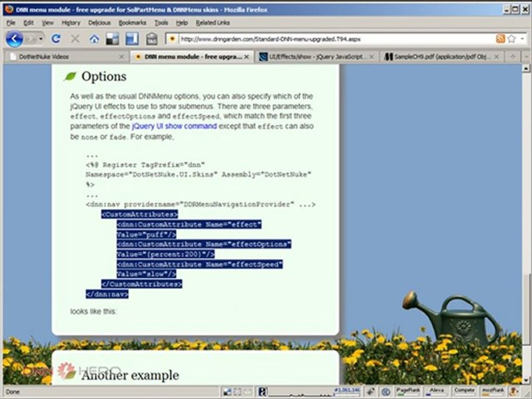Open the History menu
This screenshot has height=399, width=532.
click(71, 23)
